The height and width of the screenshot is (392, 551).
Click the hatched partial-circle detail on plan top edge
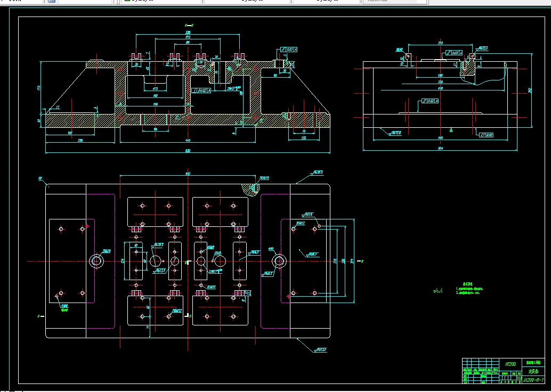coord(250,190)
